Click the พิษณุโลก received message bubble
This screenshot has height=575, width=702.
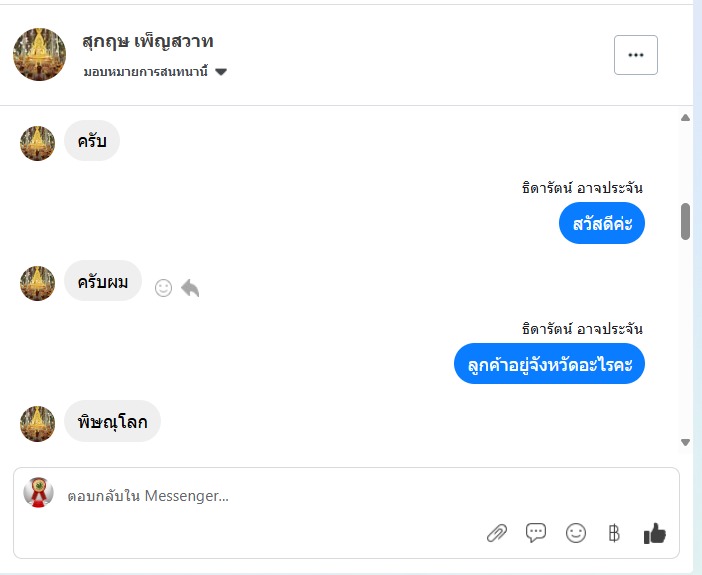112,422
